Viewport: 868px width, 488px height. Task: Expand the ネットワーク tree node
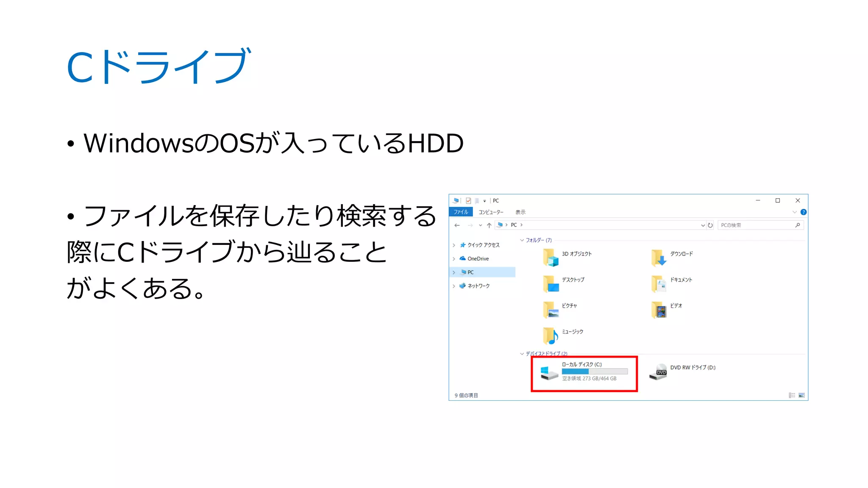pos(454,286)
